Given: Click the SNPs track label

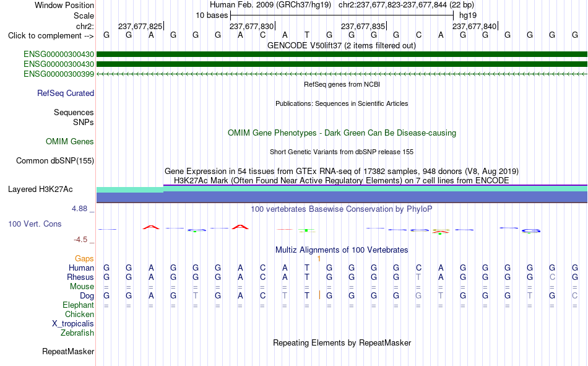Looking at the screenshot, I should click(84, 122).
